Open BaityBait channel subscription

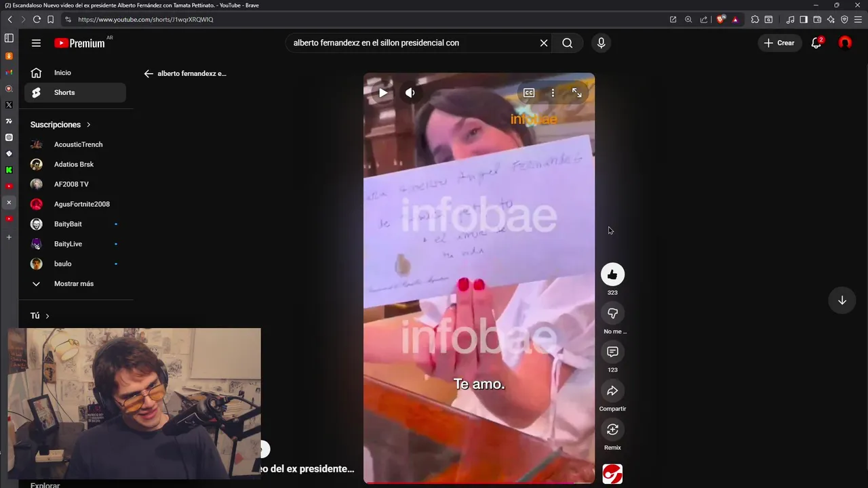[x=75, y=224]
